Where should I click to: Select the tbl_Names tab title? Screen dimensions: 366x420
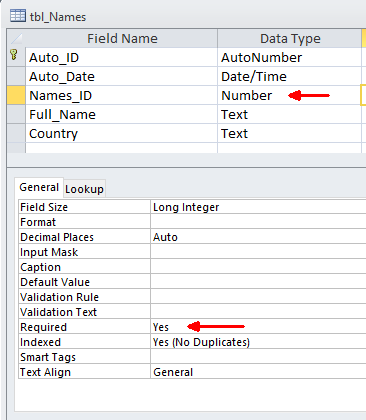(58, 17)
